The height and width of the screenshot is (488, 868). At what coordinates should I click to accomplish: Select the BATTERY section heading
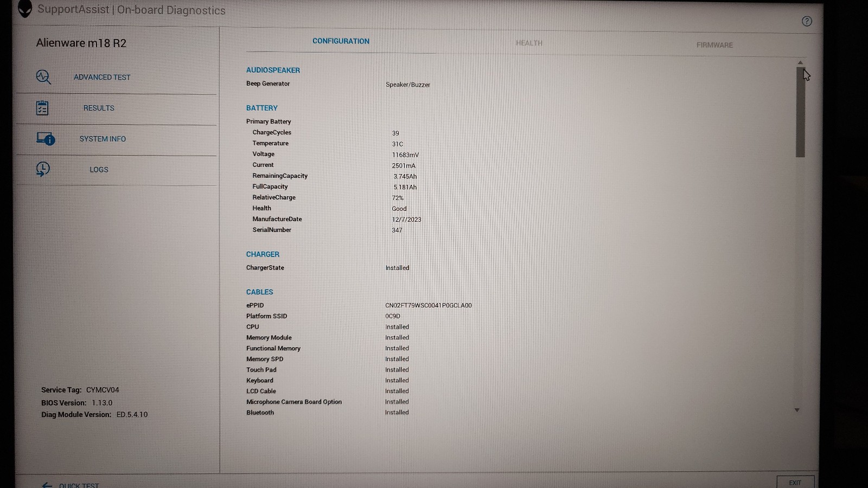[261, 108]
